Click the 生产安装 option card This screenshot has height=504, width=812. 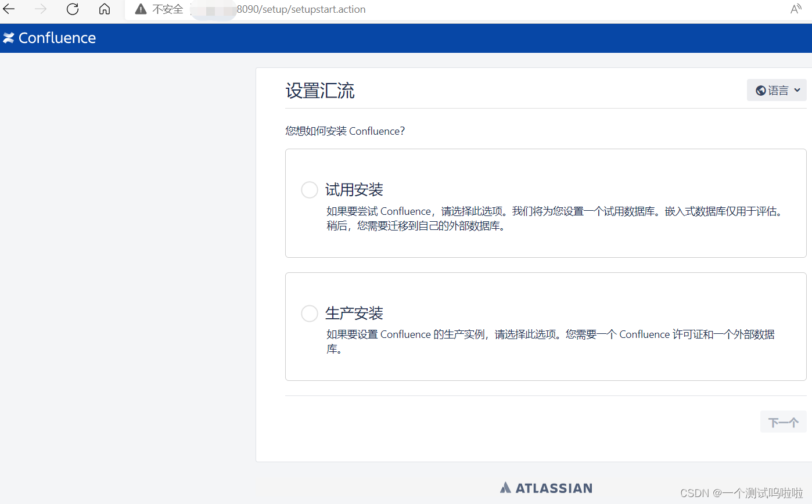[x=545, y=326]
